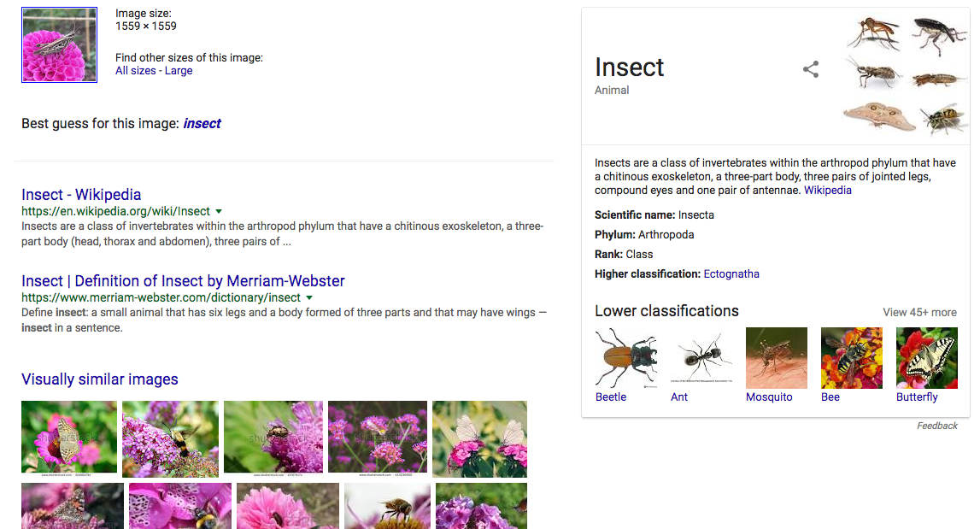Open the pale tan moth image in the panel collage
The width and height of the screenshot is (980, 529).
coord(878,116)
